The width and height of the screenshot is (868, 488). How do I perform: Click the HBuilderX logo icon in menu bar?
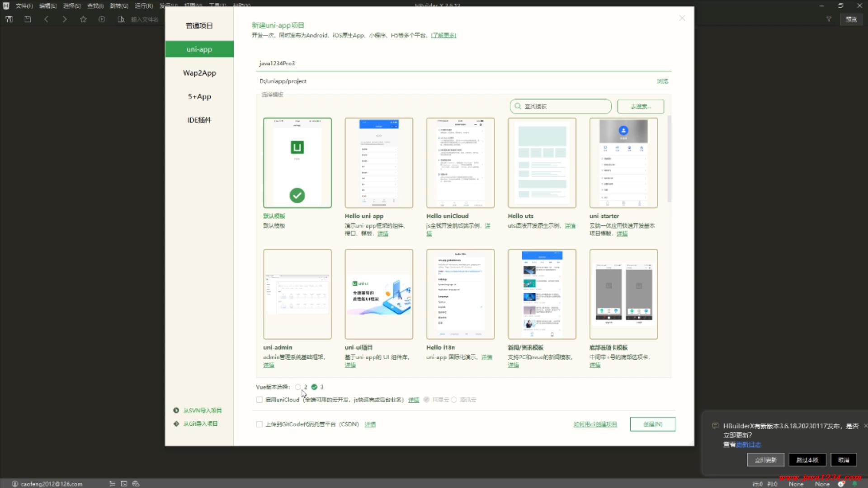6,6
